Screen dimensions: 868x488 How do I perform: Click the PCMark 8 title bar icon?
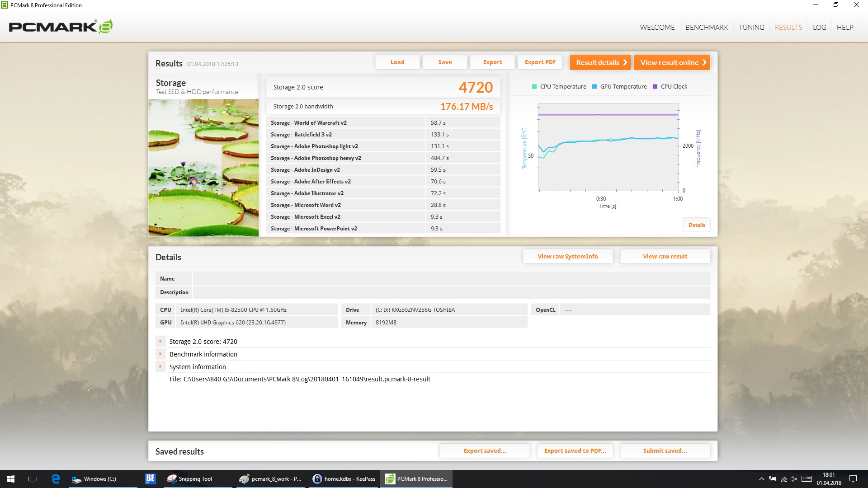tap(5, 5)
